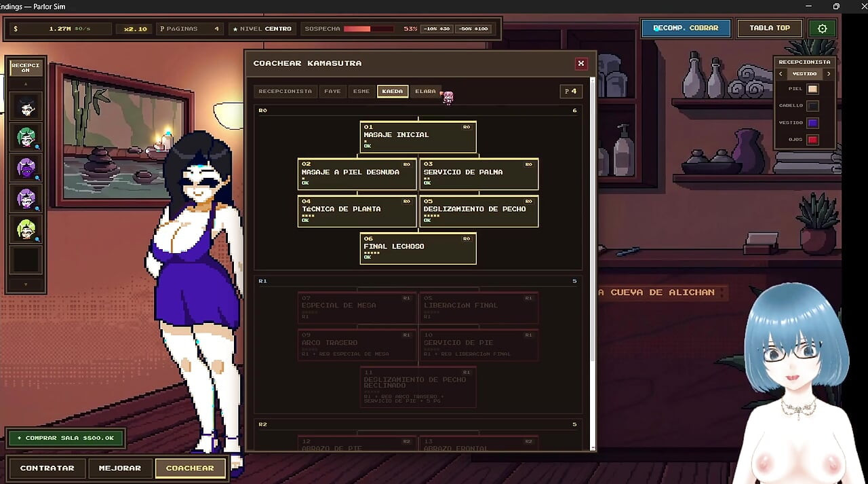Screen dimensions: 868x484
Task: Open the green gear settings button
Action: (x=823, y=29)
